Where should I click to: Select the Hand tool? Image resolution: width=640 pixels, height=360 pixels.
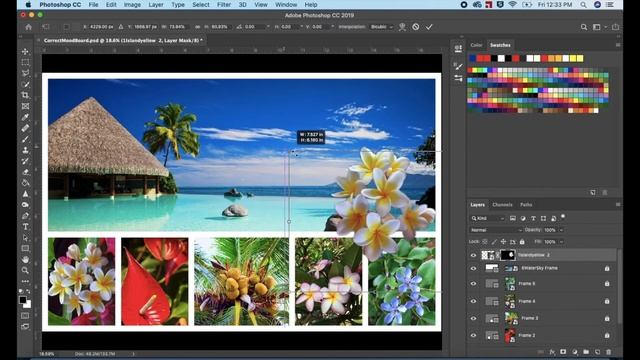25,259
